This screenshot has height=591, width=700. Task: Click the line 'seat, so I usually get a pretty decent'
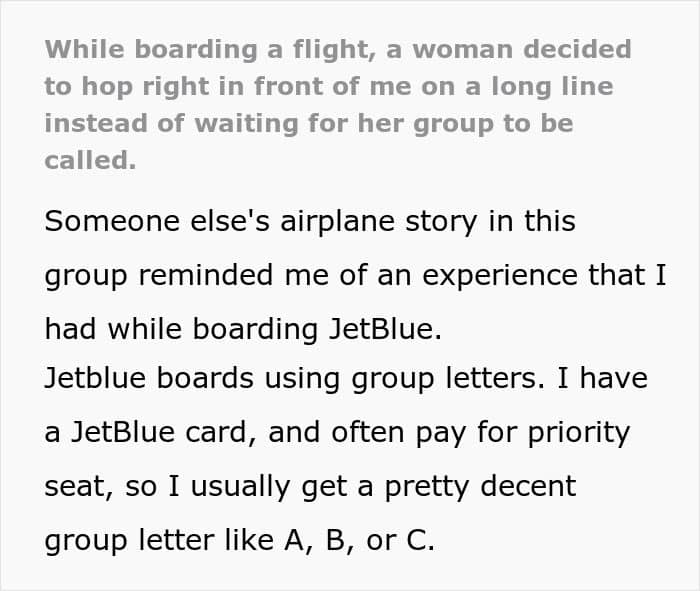pos(310,487)
